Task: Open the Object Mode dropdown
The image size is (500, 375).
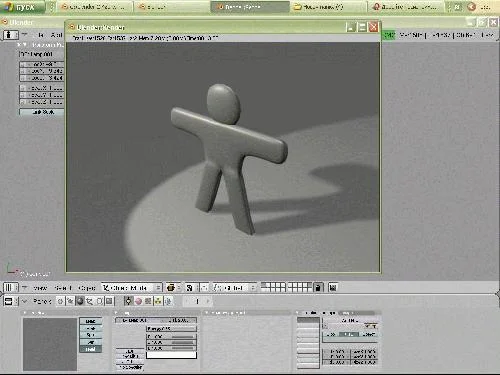Action: click(132, 287)
